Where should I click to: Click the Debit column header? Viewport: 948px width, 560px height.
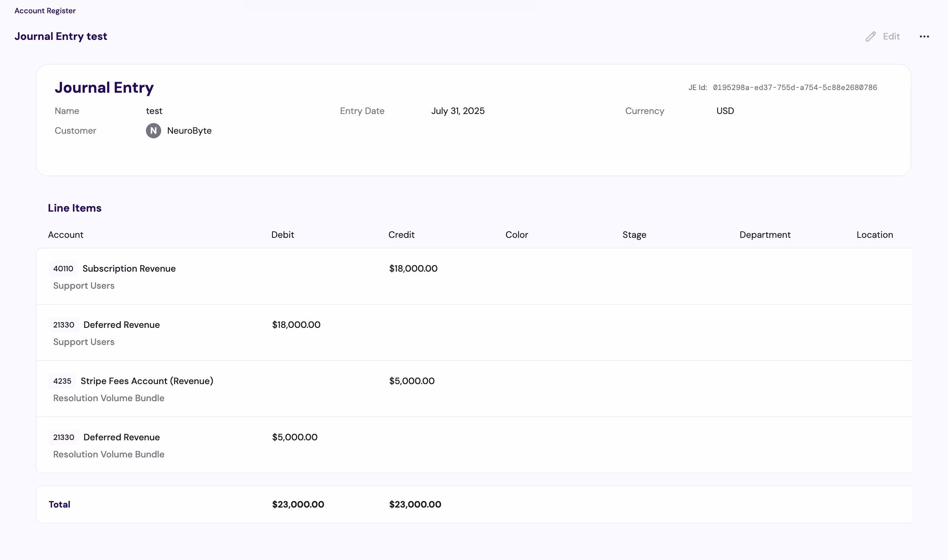coord(282,235)
